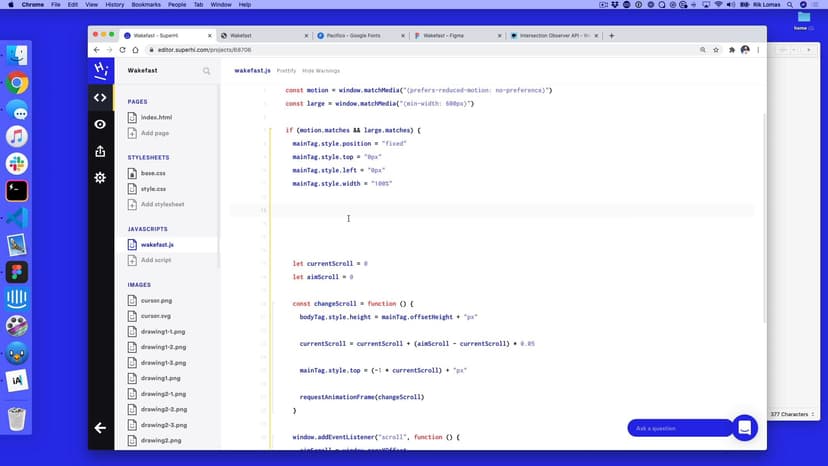
Task: Click the SuperHi logo icon
Action: [x=100, y=70]
